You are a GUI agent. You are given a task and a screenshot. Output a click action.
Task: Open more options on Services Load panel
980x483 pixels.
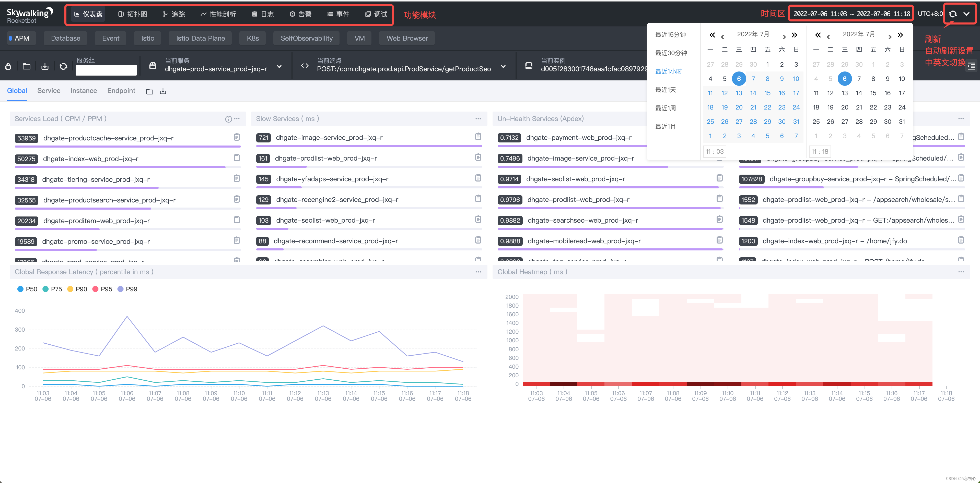coord(237,118)
